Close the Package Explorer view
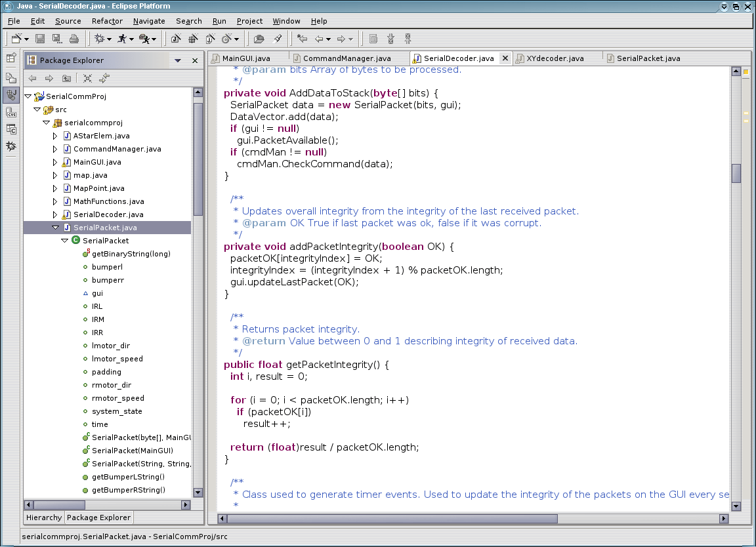 195,61
